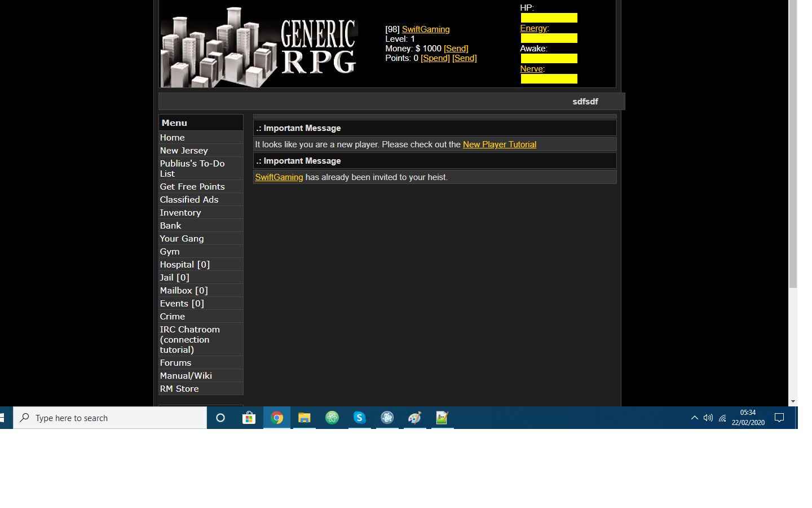Open Skype from the taskbar
The height and width of the screenshot is (508, 812).
pos(360,418)
